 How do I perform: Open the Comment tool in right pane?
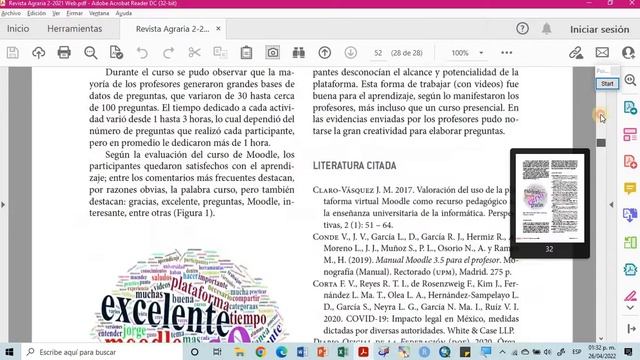tap(630, 188)
